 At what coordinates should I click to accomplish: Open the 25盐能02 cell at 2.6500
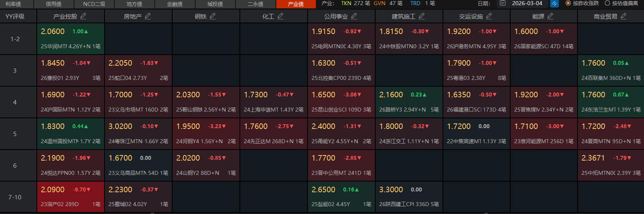pyautogui.click(x=341, y=197)
